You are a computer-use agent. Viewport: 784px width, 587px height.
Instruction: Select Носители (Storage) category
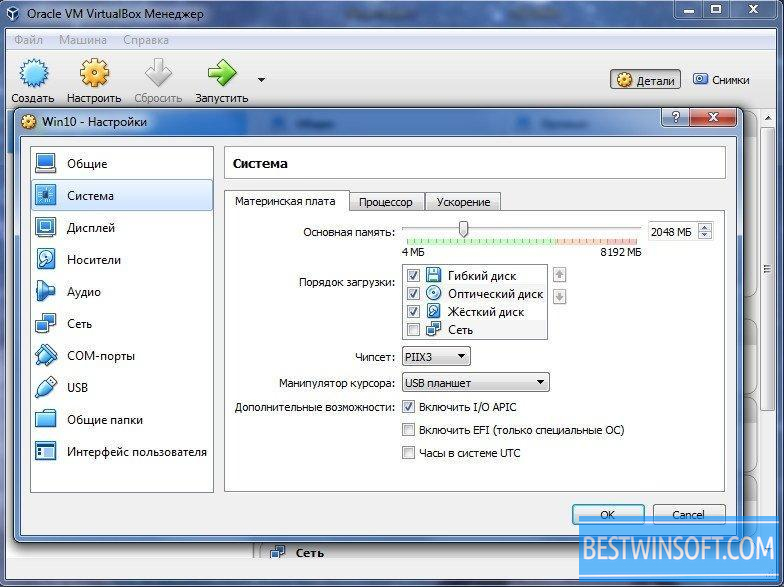tap(122, 260)
